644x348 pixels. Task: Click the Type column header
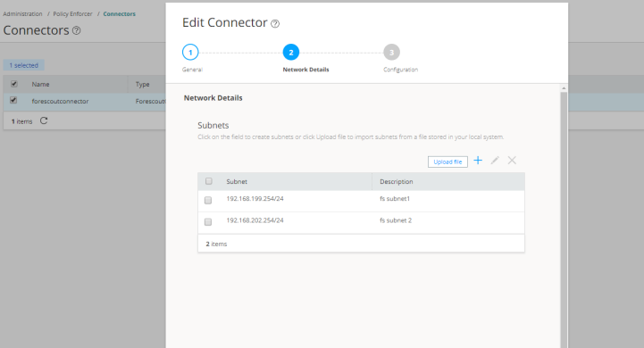143,84
